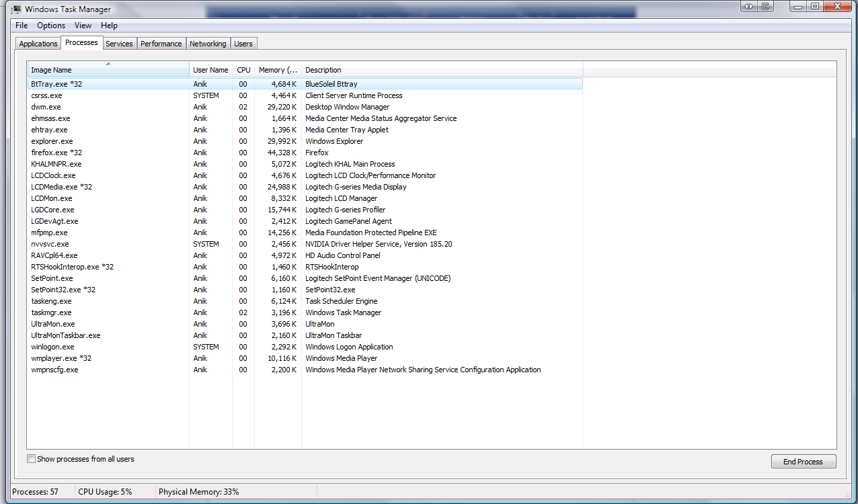Select the UltraMonTaskbar.exe process
858x504 pixels.
click(x=305, y=335)
